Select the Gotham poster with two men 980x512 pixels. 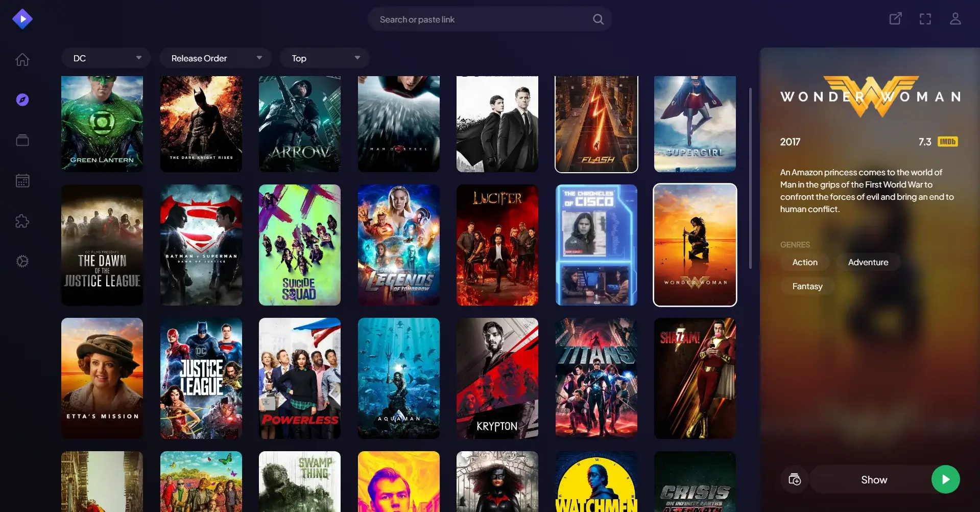click(x=497, y=124)
